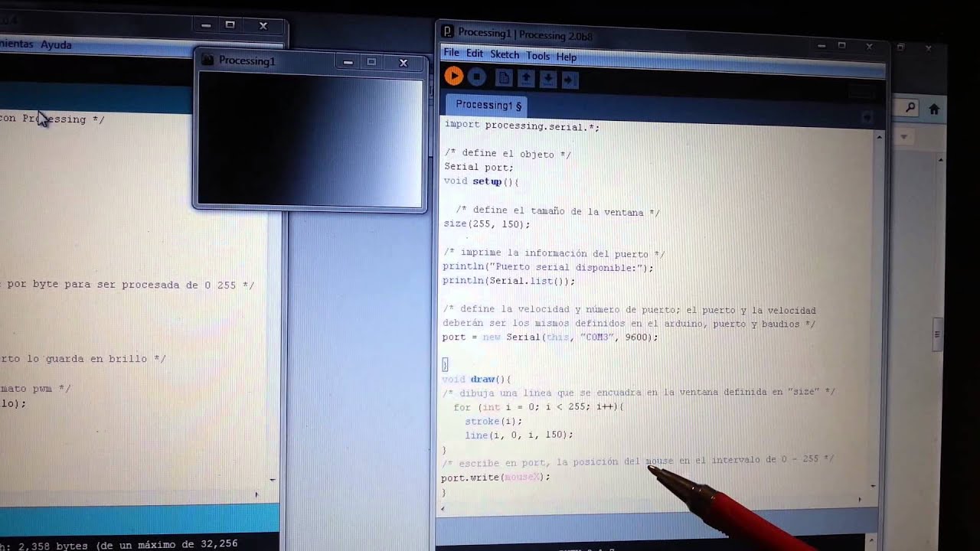Click the scroll-up arrow in Processing editor

878,137
